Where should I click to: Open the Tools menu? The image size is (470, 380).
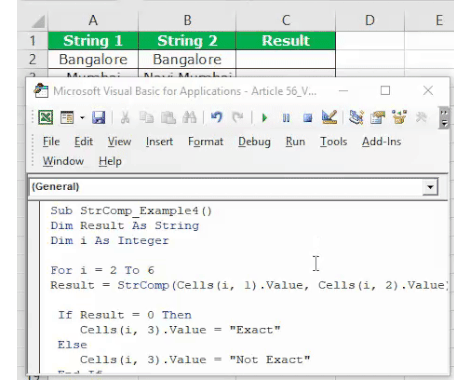click(334, 142)
